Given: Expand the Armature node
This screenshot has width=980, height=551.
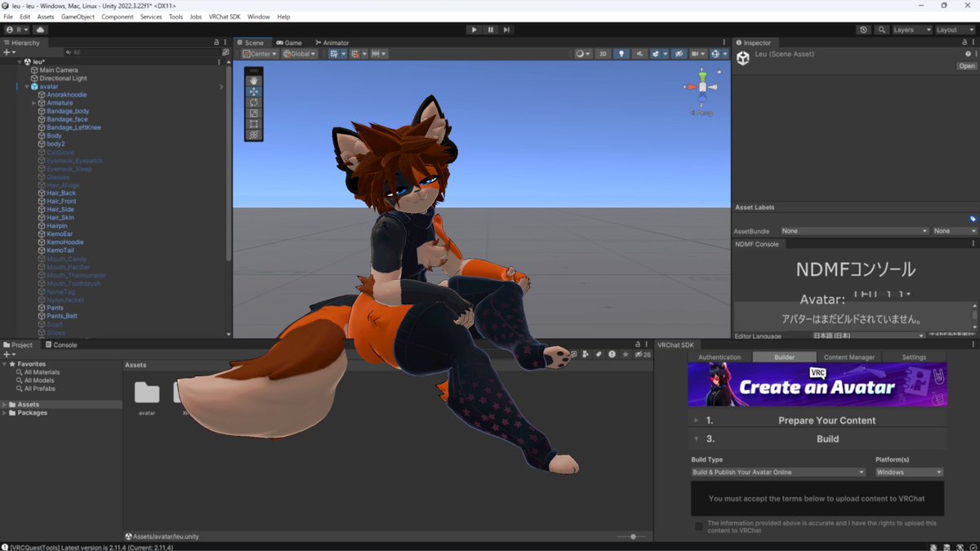Looking at the screenshot, I should [x=33, y=103].
